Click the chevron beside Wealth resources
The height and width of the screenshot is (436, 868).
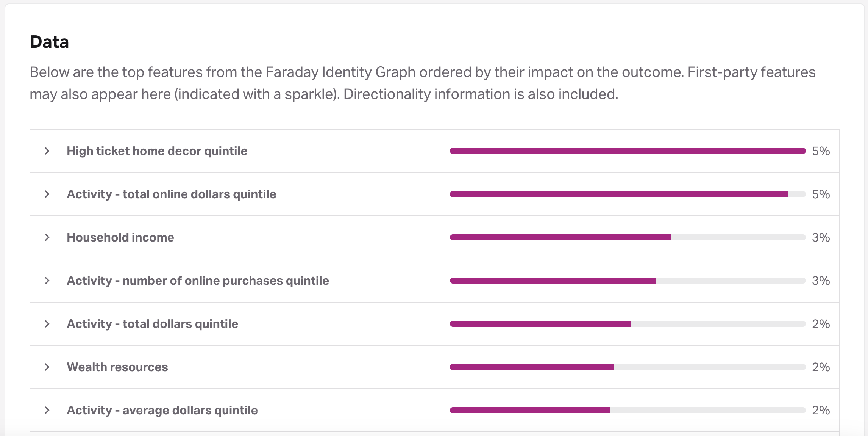[47, 367]
